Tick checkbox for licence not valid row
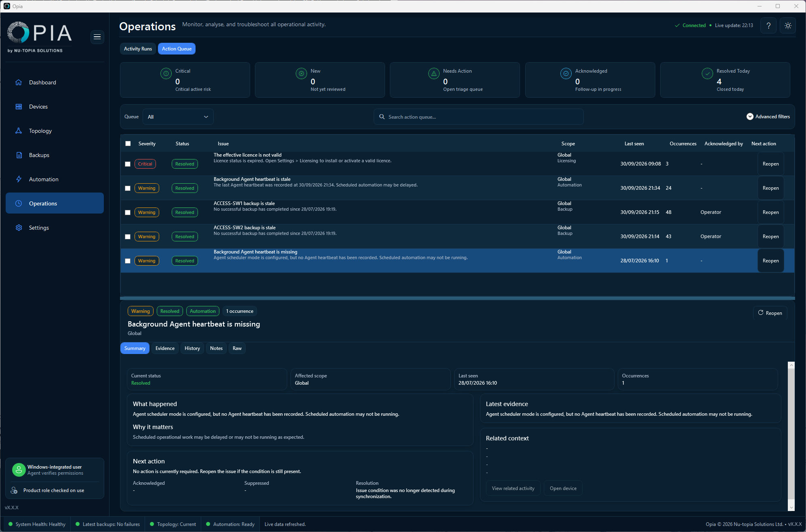Screen dimensions: 806x532 pos(128,164)
